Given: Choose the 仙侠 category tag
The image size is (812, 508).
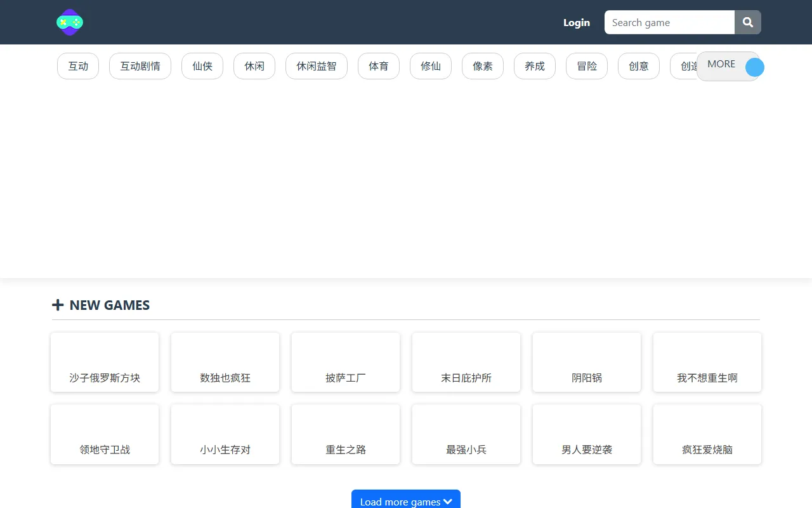Looking at the screenshot, I should tap(202, 66).
